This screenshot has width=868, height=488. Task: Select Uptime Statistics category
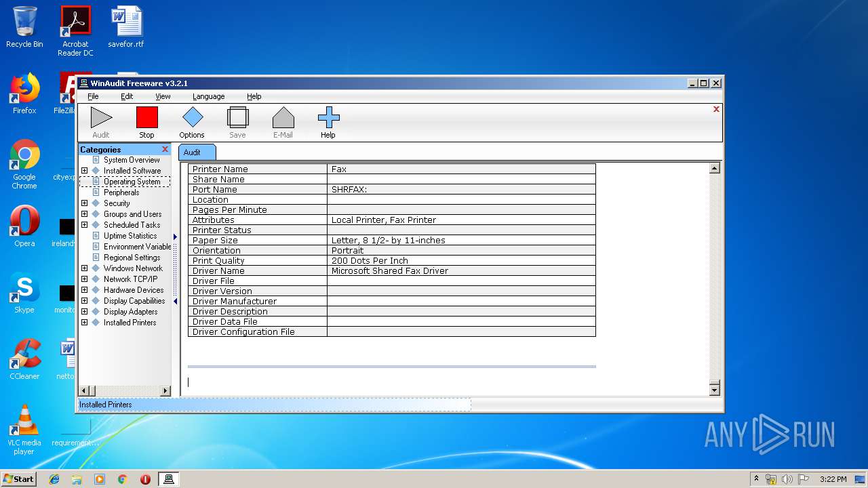(x=130, y=236)
